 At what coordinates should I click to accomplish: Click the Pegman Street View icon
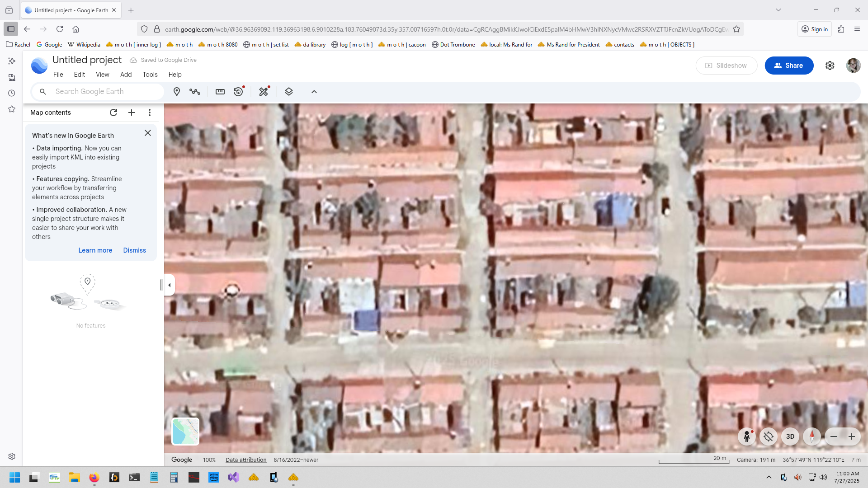coord(747,436)
